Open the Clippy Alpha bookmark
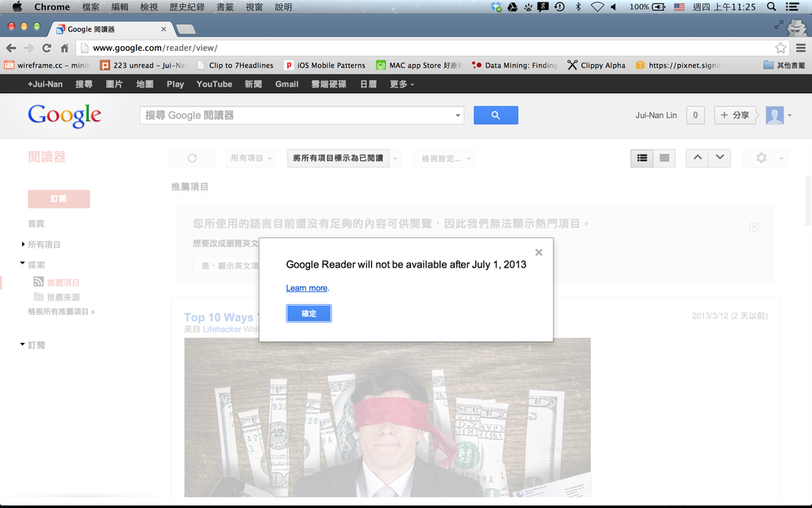The width and height of the screenshot is (812, 508). coord(596,65)
